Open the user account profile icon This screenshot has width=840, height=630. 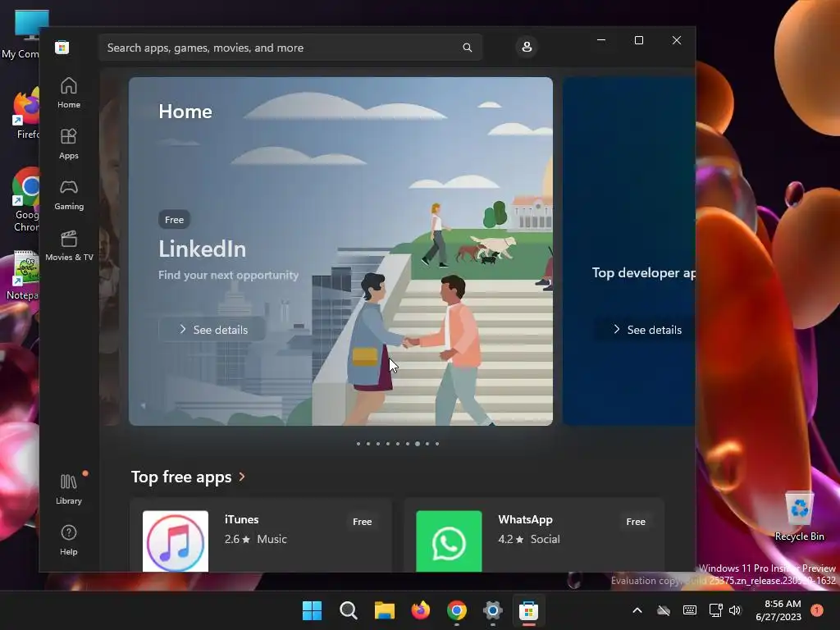coord(527,47)
